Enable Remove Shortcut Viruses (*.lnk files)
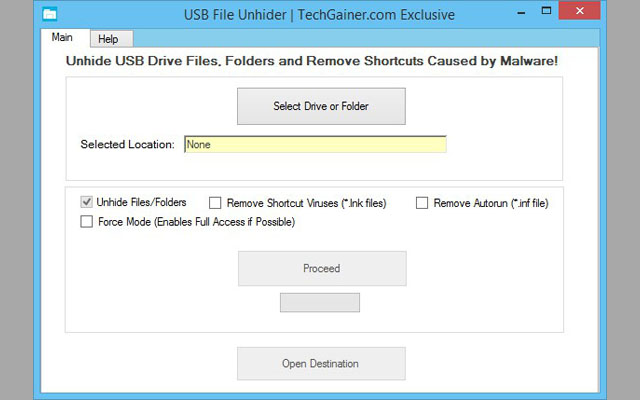 [x=215, y=203]
